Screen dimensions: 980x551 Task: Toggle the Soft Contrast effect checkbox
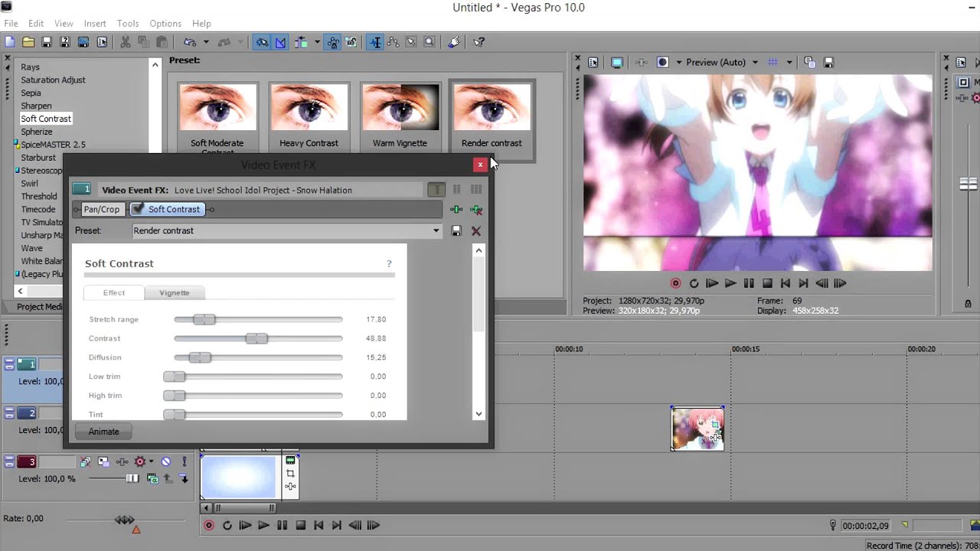139,209
